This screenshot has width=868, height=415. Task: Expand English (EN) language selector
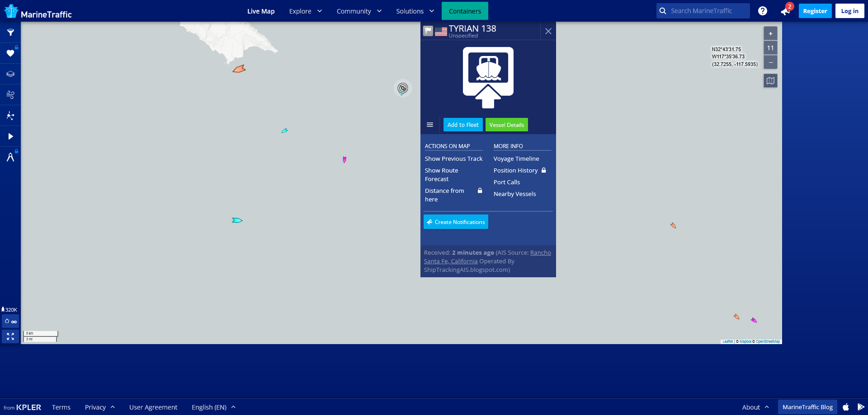pyautogui.click(x=214, y=407)
